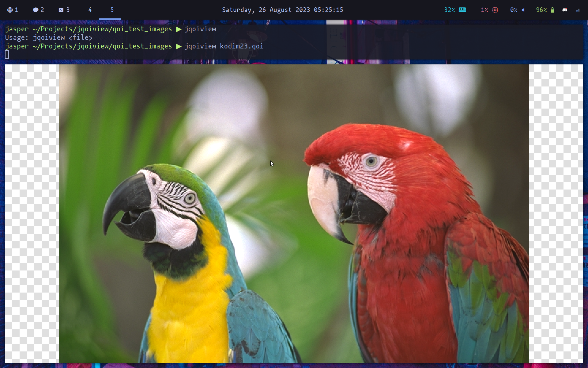Switch to the terminal workspace 3
This screenshot has height=368, width=588.
(x=64, y=10)
